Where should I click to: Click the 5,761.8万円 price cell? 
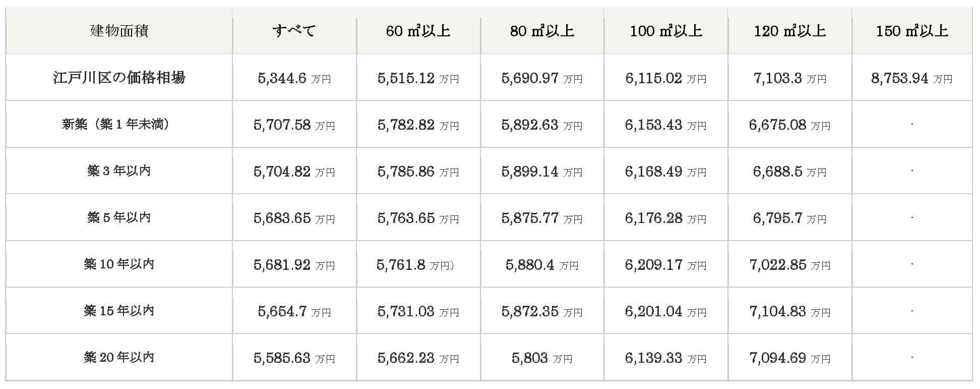point(418,264)
